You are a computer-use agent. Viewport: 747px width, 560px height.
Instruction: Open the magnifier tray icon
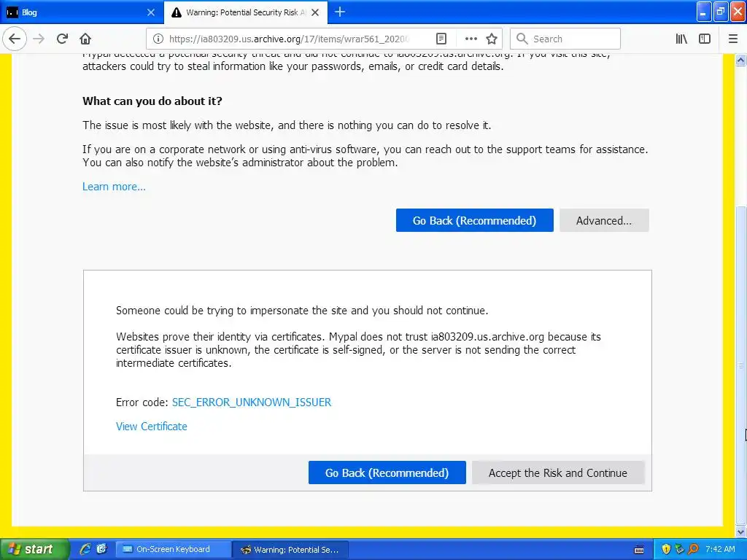click(693, 549)
